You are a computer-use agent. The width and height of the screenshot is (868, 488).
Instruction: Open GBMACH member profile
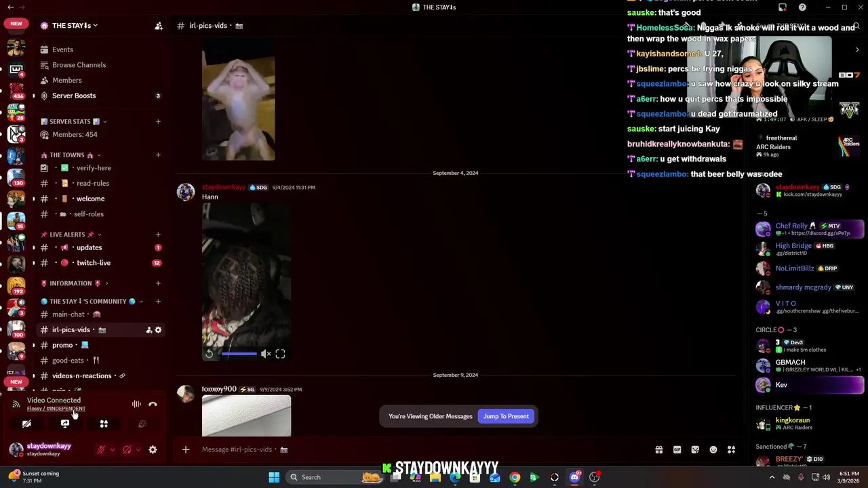pos(810,366)
